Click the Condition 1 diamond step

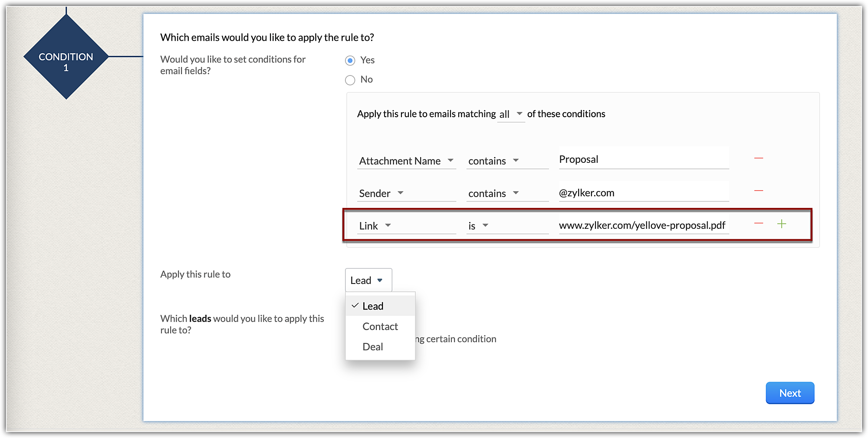(x=66, y=57)
